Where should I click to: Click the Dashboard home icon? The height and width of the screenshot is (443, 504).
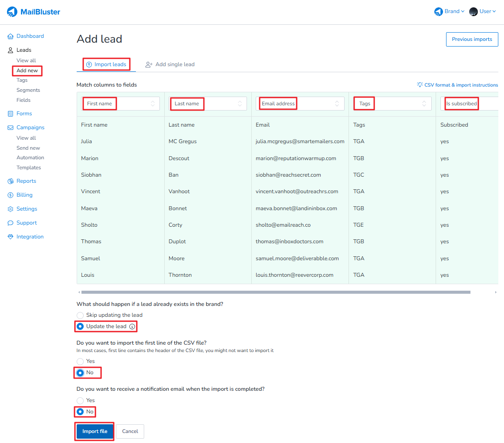coord(10,36)
